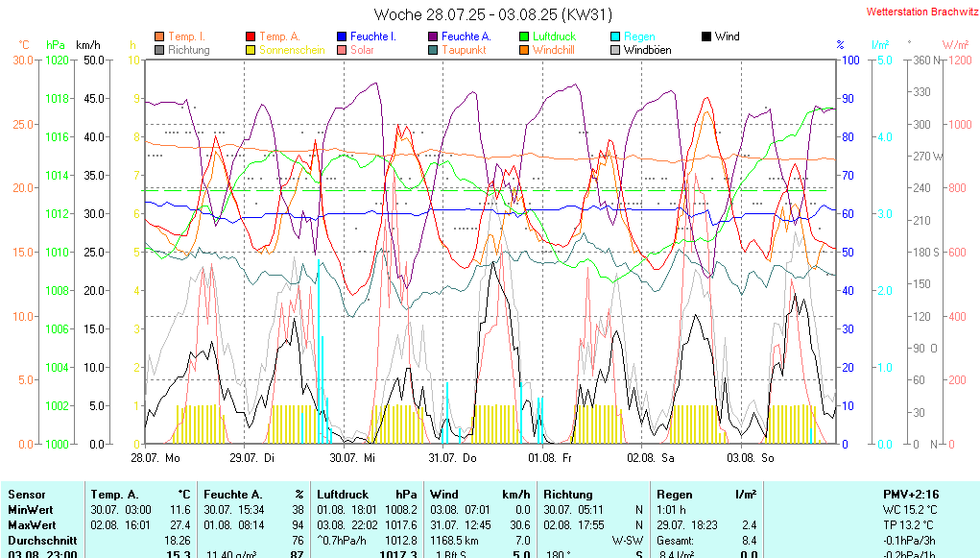Click the Windböen legend label
980x558 pixels.
[647, 50]
